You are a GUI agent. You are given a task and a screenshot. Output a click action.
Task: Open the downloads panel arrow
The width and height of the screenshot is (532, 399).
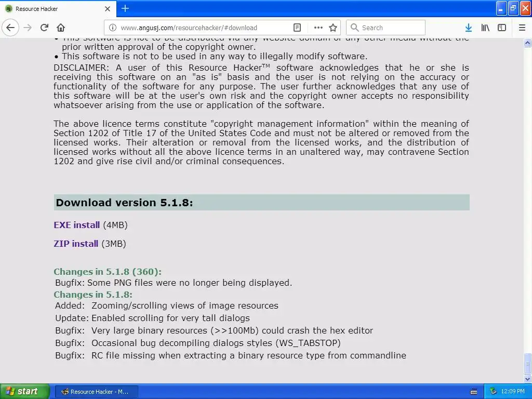pyautogui.click(x=468, y=28)
